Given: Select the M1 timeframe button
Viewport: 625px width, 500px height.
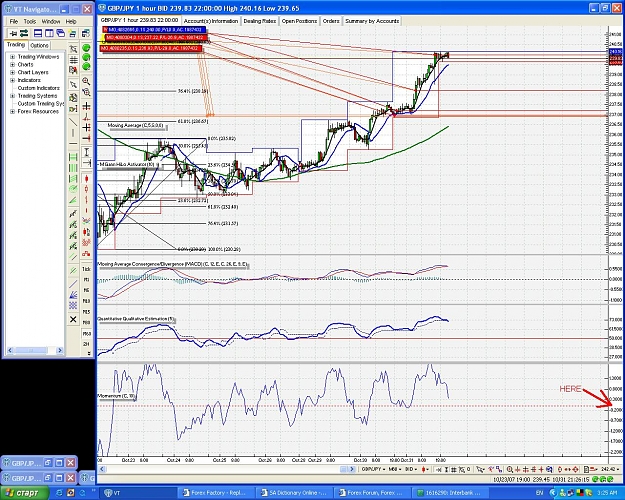Looking at the screenshot, I should (x=86, y=280).
